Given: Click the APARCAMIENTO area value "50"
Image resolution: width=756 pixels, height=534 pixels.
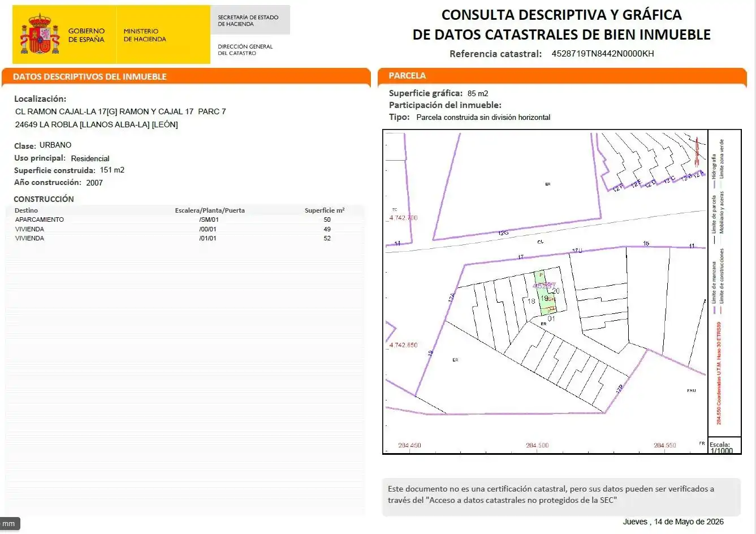Looking at the screenshot, I should tap(327, 219).
